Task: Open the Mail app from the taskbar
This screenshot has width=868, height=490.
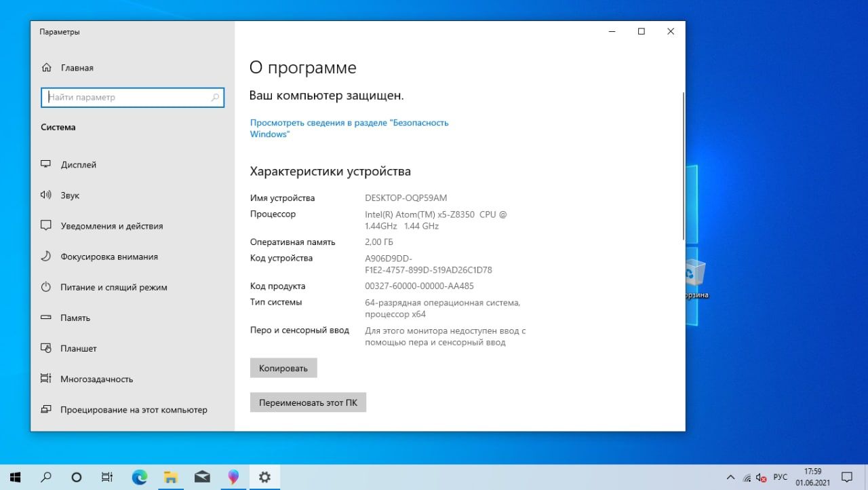Action: [x=202, y=477]
